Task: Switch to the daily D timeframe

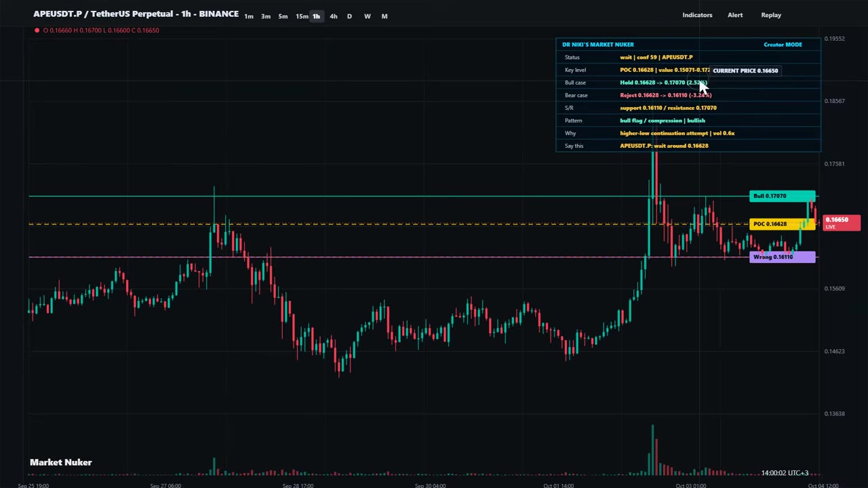Action: tap(349, 16)
